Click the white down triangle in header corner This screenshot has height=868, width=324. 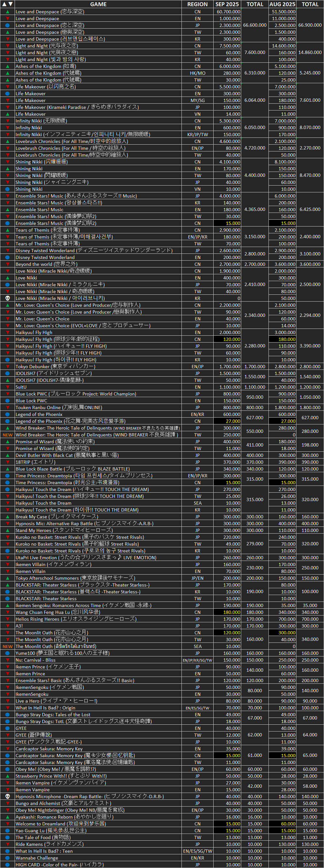10,4
